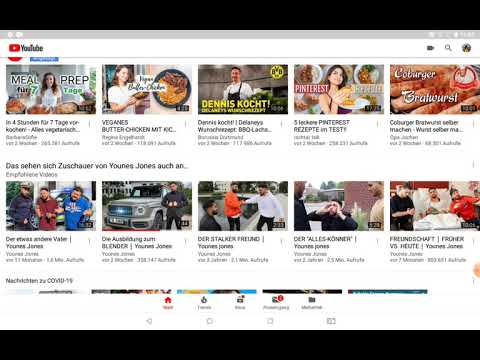480x360 pixels.
Task: Open the Abos subscriptions tab
Action: pyautogui.click(x=240, y=303)
